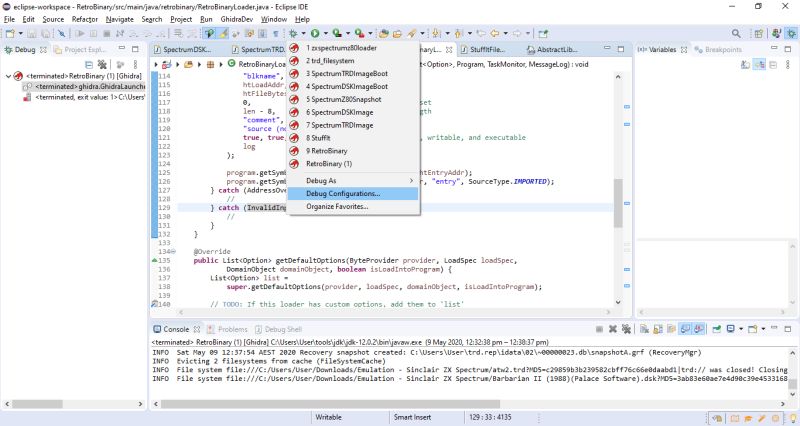
Task: Click the Display Selected Console monitor icon
Action: click(x=731, y=329)
